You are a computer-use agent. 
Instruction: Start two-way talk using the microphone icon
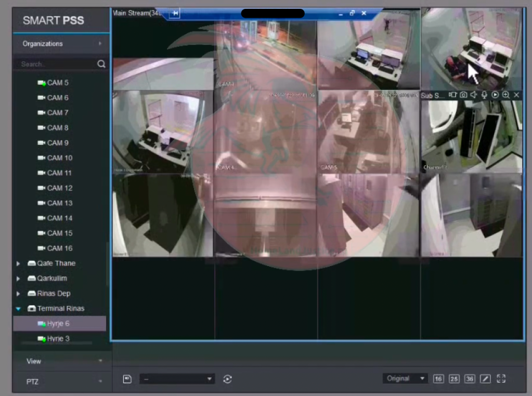click(x=485, y=95)
